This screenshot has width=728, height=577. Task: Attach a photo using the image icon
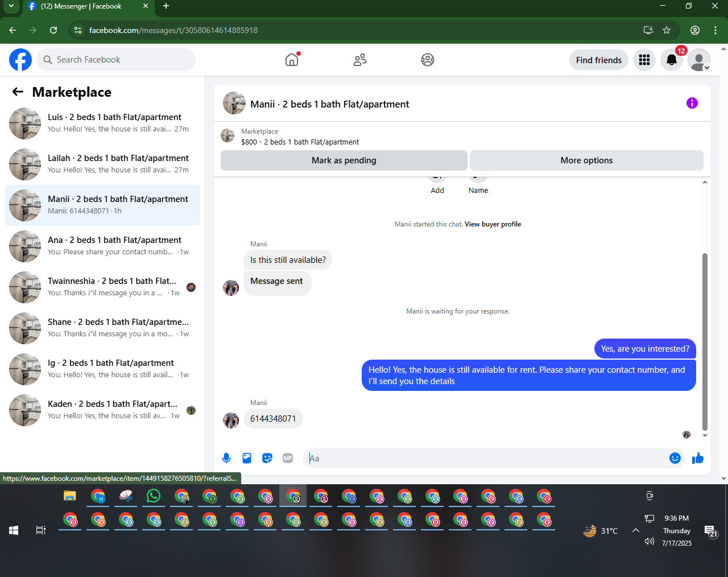[247, 458]
